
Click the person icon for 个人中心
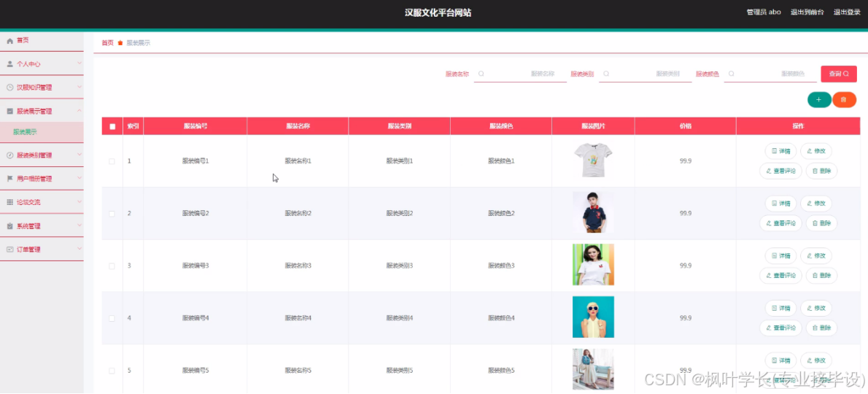(10, 64)
